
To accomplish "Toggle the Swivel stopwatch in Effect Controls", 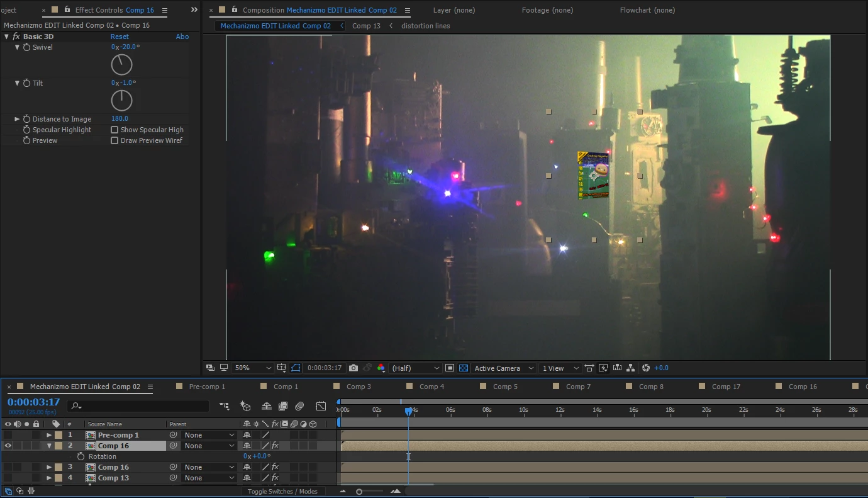I will click(26, 47).
